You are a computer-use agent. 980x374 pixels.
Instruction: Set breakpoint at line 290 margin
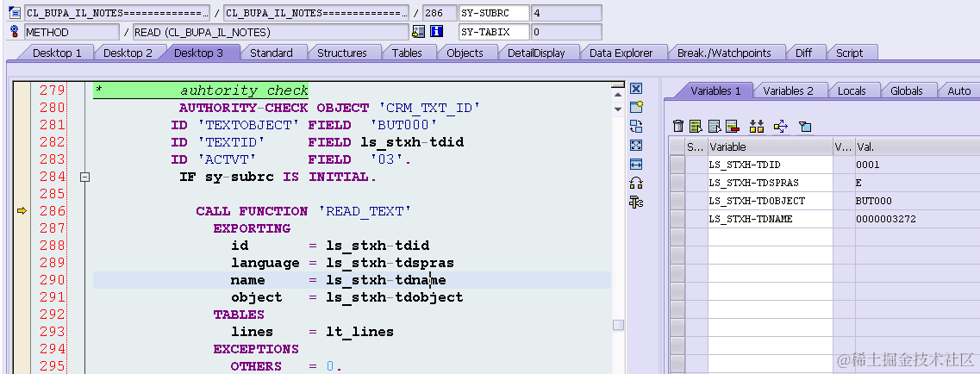(x=22, y=280)
